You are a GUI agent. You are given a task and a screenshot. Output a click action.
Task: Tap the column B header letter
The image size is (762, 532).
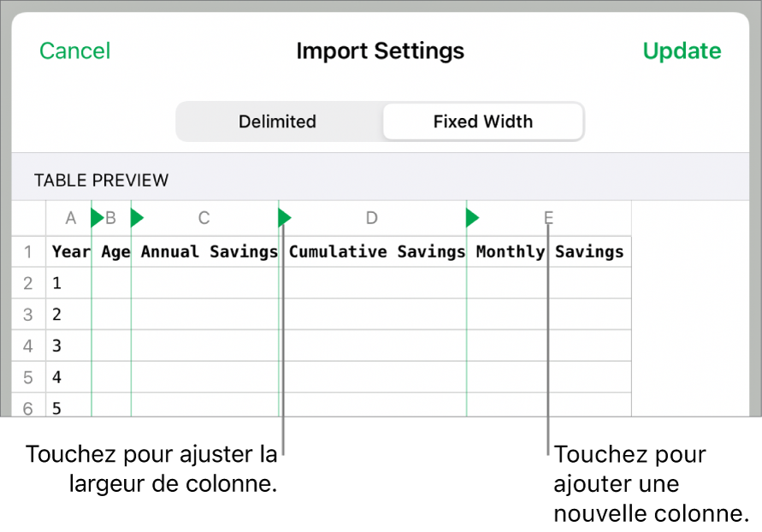pyautogui.click(x=109, y=218)
